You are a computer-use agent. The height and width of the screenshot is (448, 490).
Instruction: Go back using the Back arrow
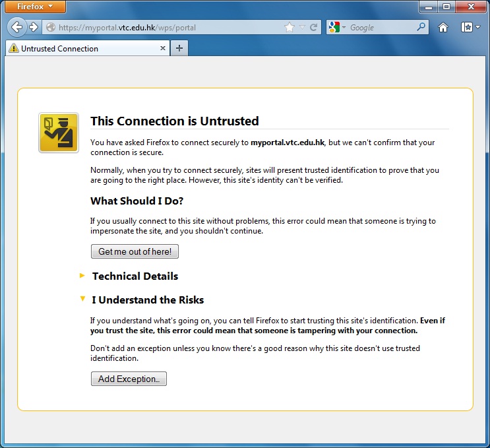tap(17, 27)
